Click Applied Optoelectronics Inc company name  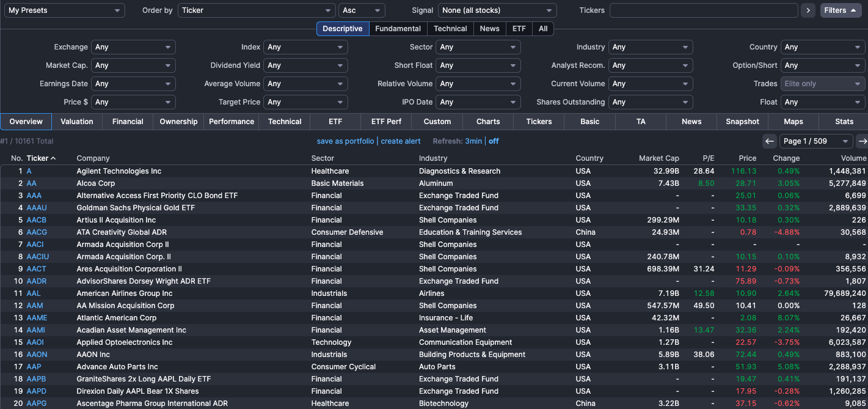coord(125,342)
